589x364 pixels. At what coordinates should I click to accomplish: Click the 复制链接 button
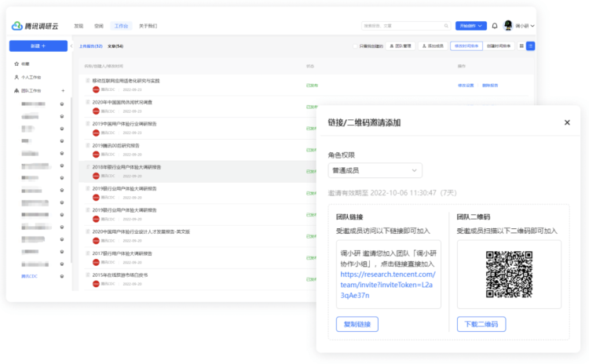click(x=357, y=324)
